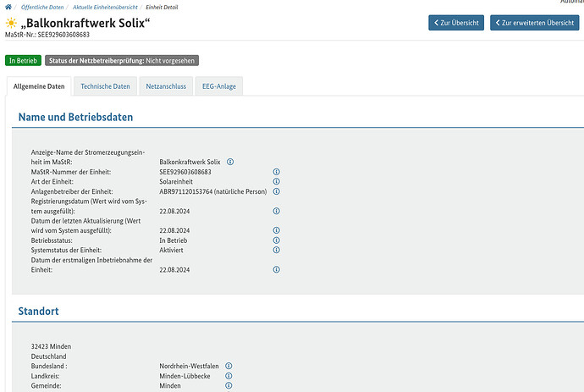Click the 32423 Minden address line
This screenshot has height=392, width=584.
point(51,346)
